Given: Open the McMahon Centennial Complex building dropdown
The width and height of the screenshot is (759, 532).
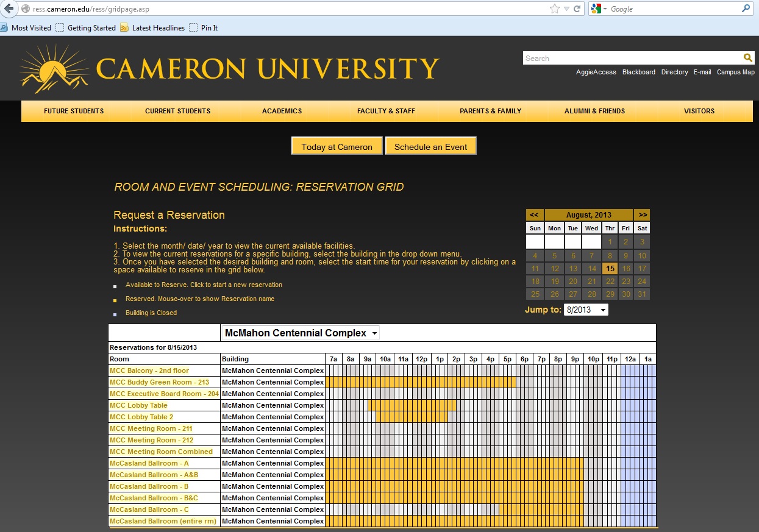Looking at the screenshot, I should [x=301, y=333].
